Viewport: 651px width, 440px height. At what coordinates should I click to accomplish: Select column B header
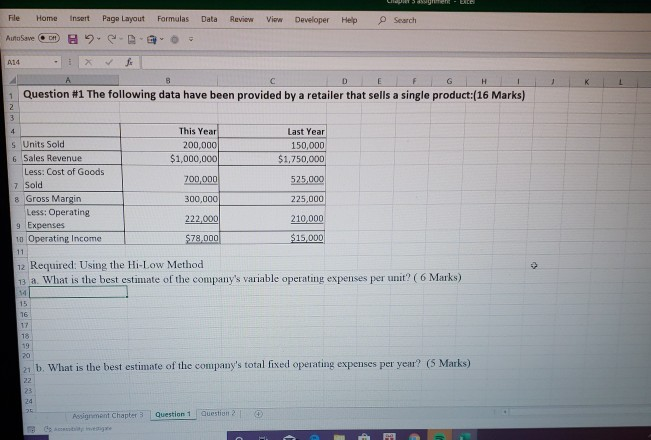click(x=168, y=81)
